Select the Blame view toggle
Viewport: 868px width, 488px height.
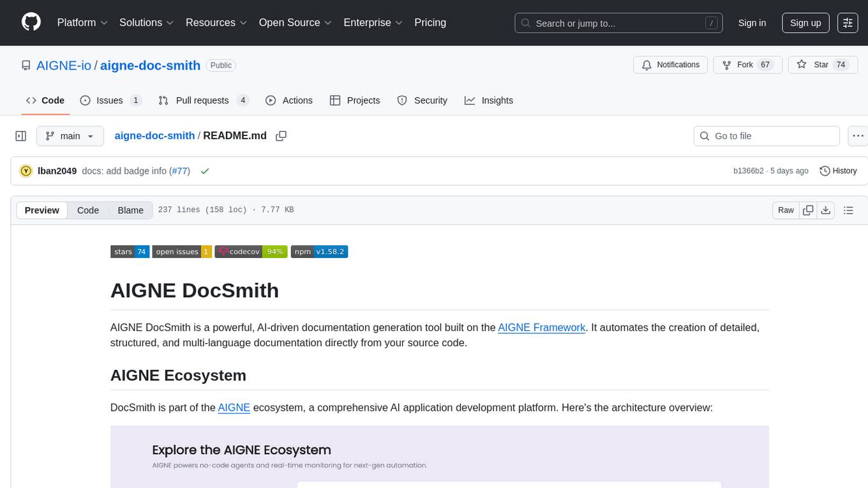131,210
